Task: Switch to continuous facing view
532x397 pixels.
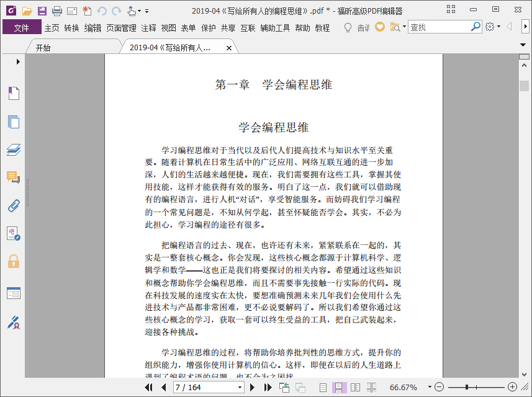Action: click(x=371, y=387)
